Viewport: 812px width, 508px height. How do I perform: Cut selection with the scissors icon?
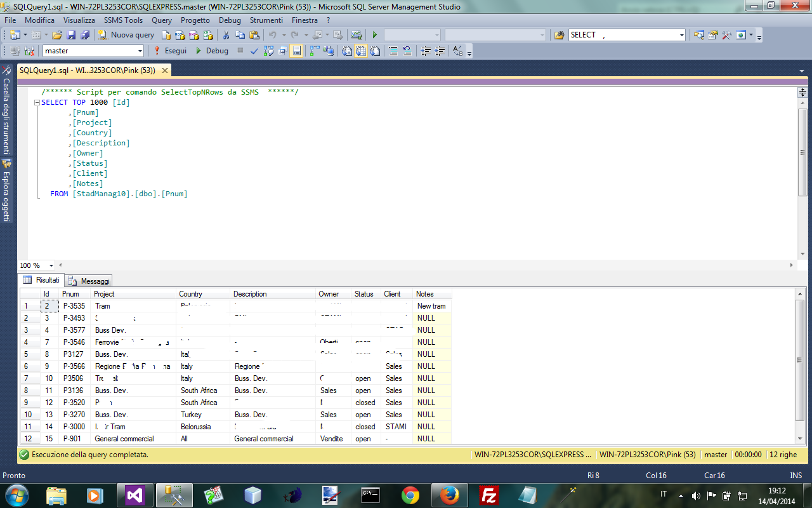pos(225,35)
